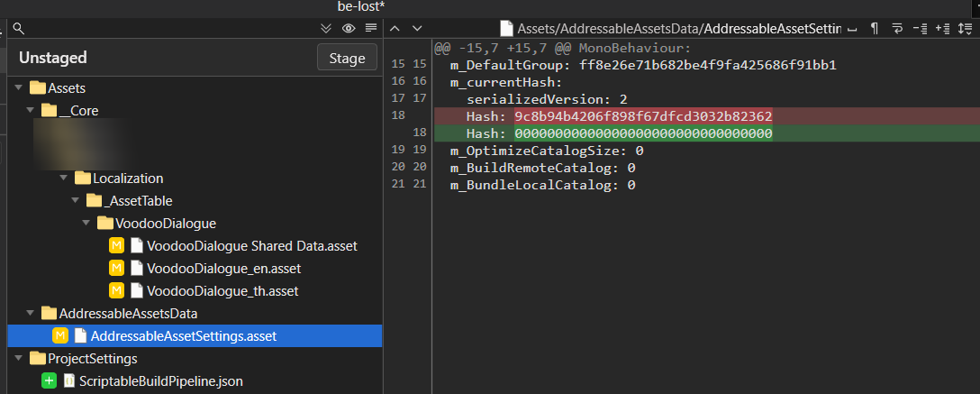Viewport: 980px width, 394px height.
Task: Select VoodooDialogue_en.asset file
Action: tap(223, 269)
